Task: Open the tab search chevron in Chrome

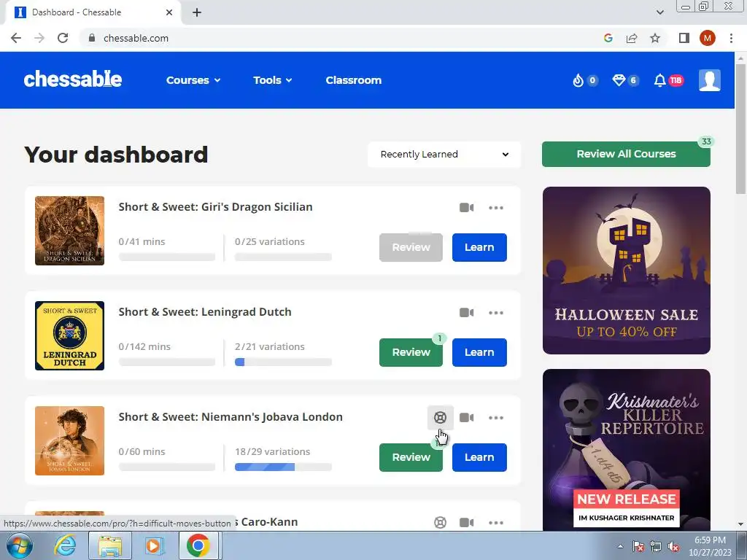Action: tap(659, 12)
